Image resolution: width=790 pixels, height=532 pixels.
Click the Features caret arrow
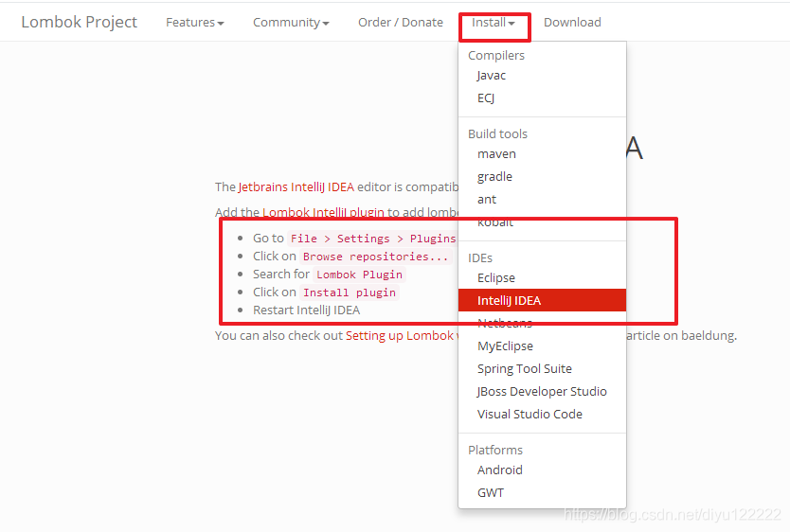pyautogui.click(x=221, y=24)
